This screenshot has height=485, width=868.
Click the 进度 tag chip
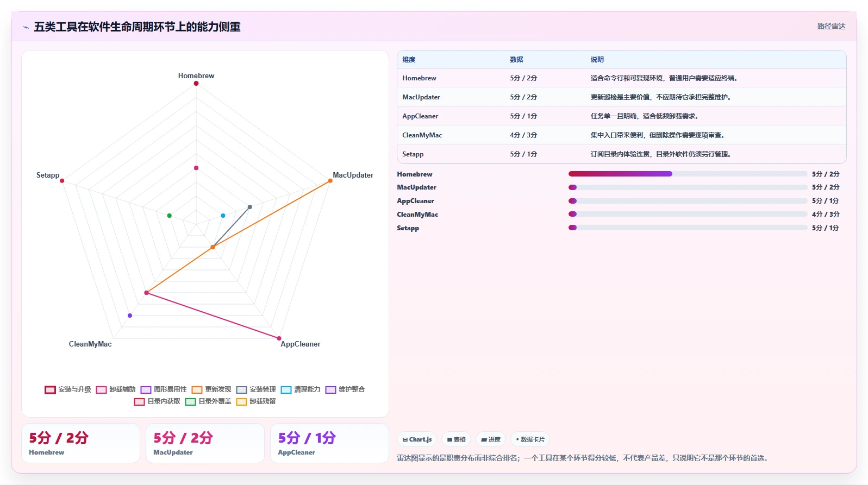pyautogui.click(x=491, y=439)
